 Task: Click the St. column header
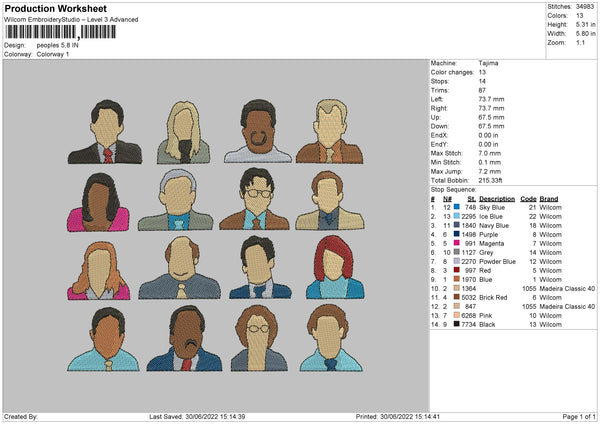[x=471, y=199]
